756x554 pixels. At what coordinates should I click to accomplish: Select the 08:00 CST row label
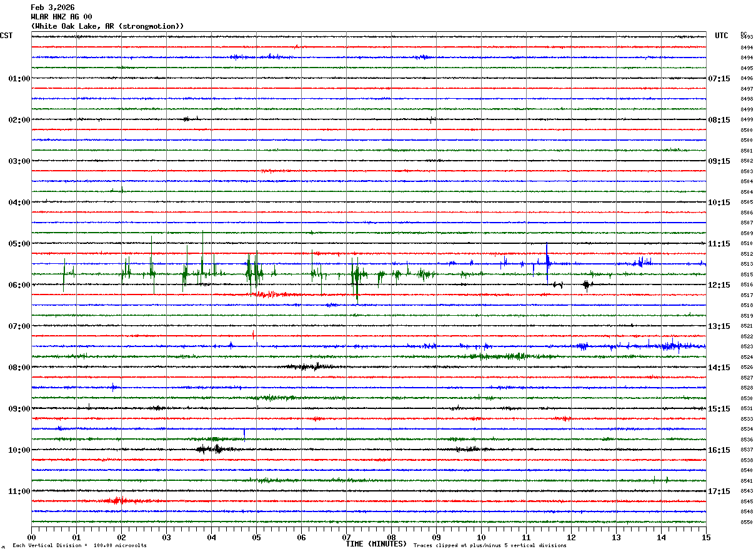pyautogui.click(x=19, y=368)
